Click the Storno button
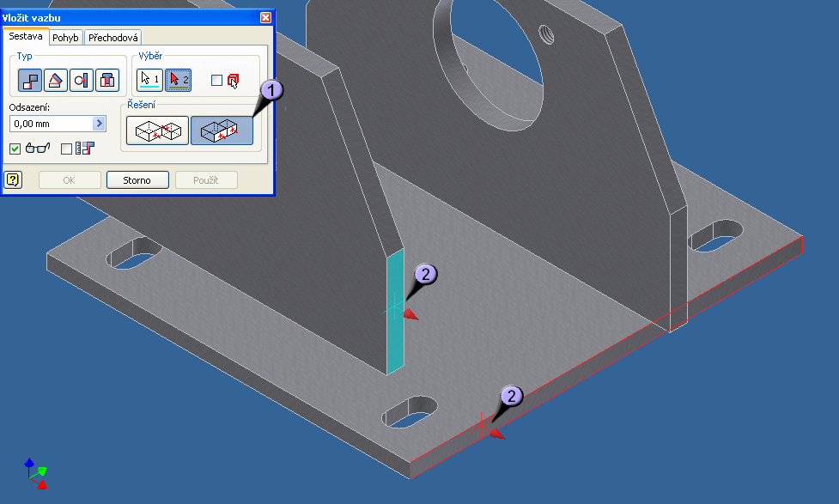The image size is (839, 504). point(137,180)
